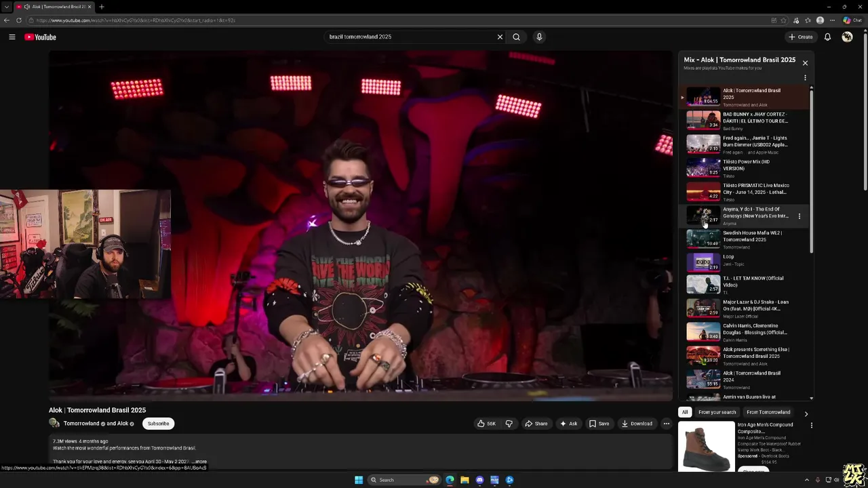Reload the browser page
The height and width of the screenshot is (488, 868).
[x=18, y=20]
